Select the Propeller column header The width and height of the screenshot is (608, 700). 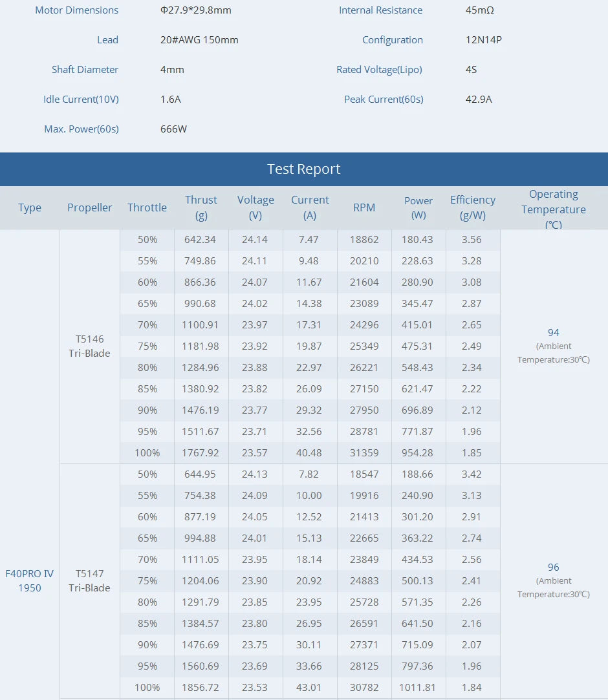(x=90, y=207)
